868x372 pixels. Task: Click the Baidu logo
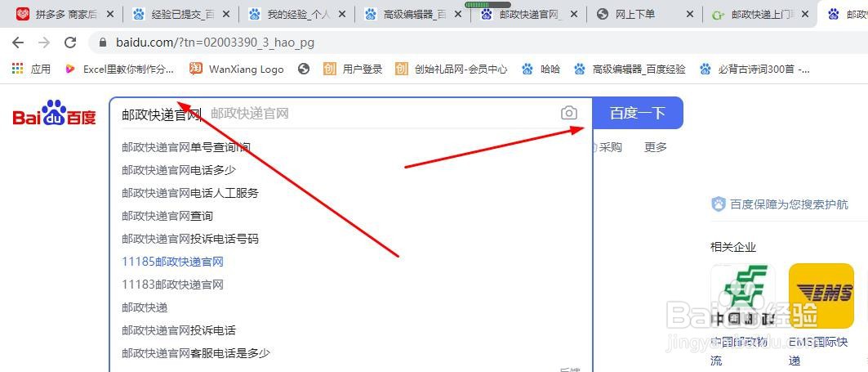click(x=54, y=113)
